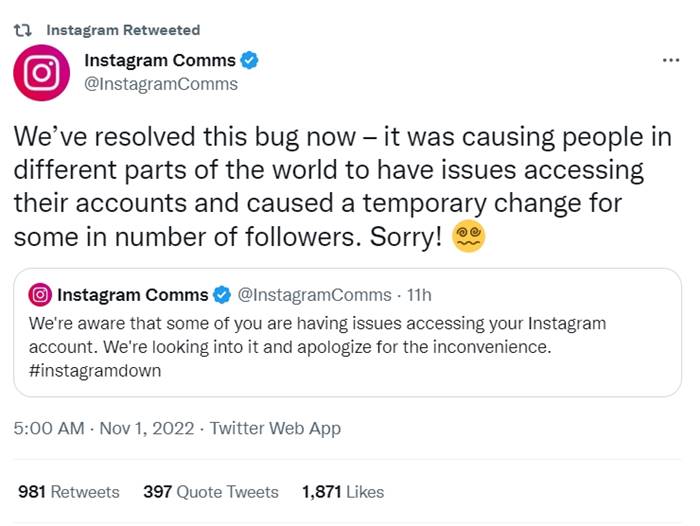Open the three-dot more options menu
This screenshot has height=526, width=700.
tap(671, 61)
